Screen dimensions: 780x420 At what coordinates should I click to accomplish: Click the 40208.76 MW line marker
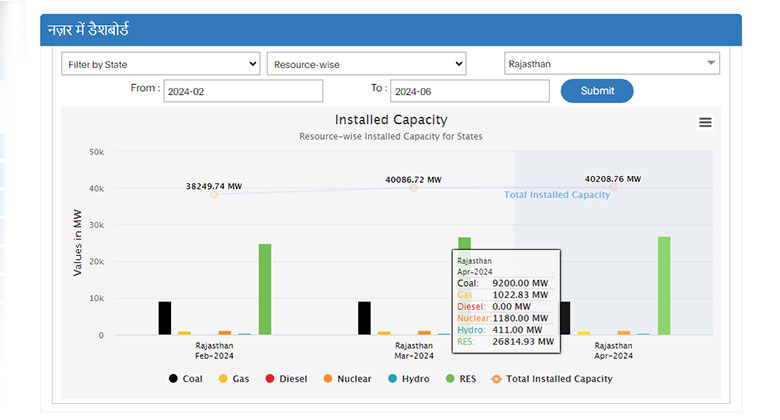click(x=613, y=187)
